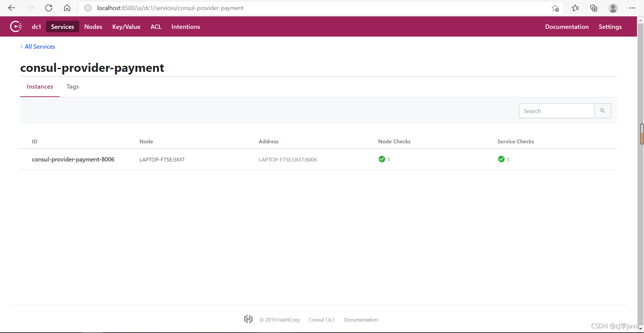
Task: Open instance consul-provider-payment-8006
Action: (73, 159)
